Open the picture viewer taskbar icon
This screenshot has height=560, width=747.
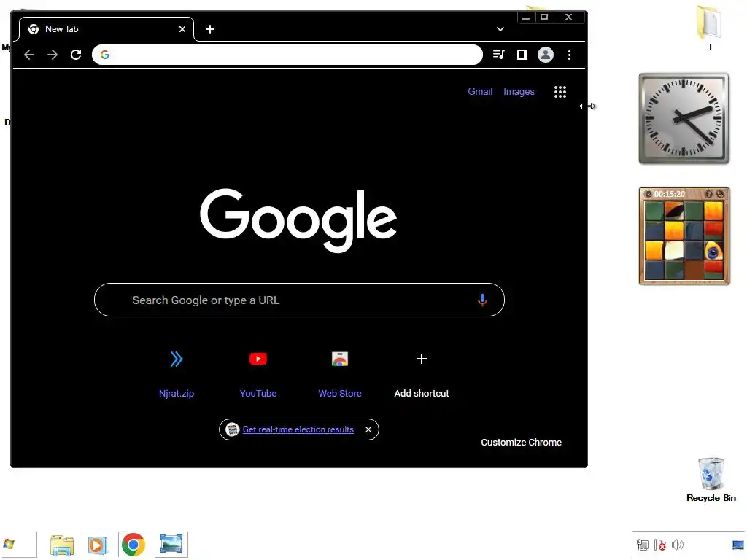pos(171,544)
